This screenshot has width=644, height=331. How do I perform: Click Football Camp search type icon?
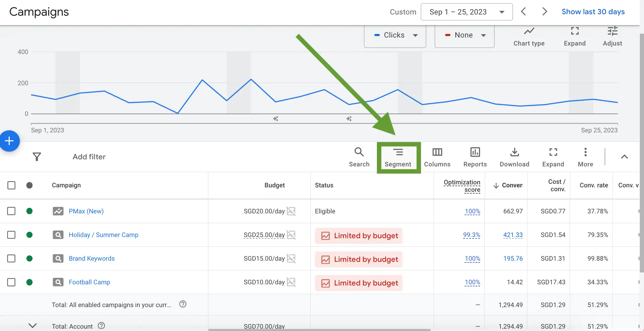58,282
